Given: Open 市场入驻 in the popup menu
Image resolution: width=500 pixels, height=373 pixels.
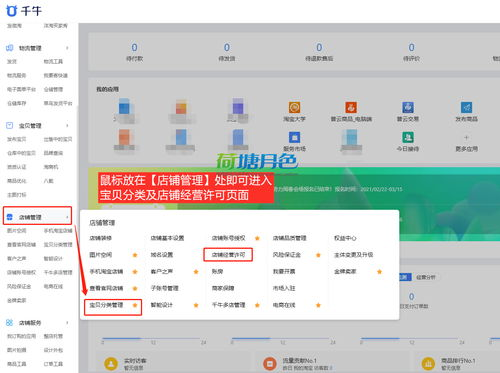Looking at the screenshot, I should tap(284, 288).
